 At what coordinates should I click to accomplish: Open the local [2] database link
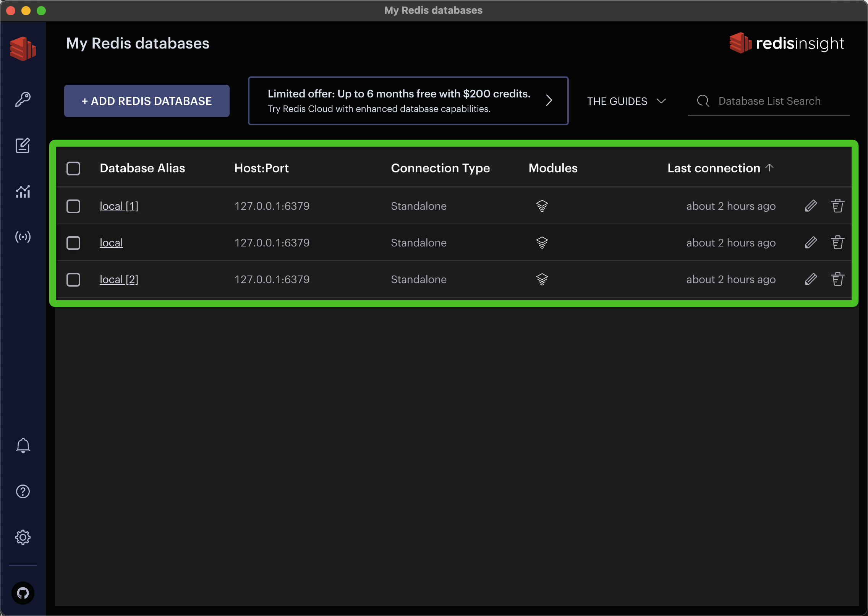tap(119, 279)
